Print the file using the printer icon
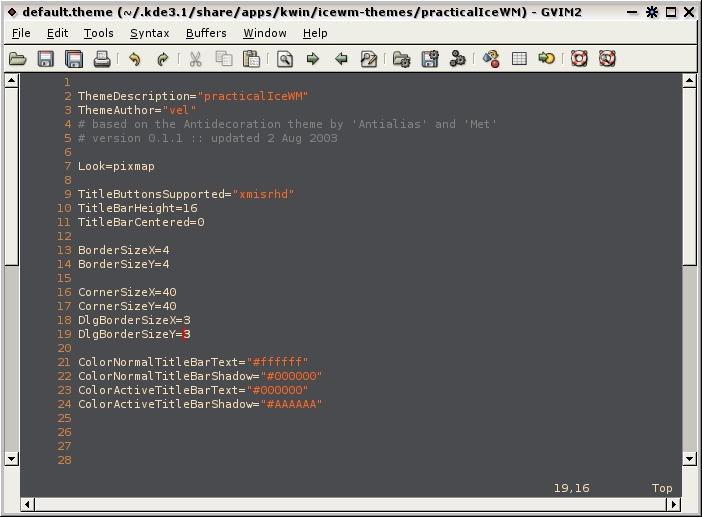 102,59
